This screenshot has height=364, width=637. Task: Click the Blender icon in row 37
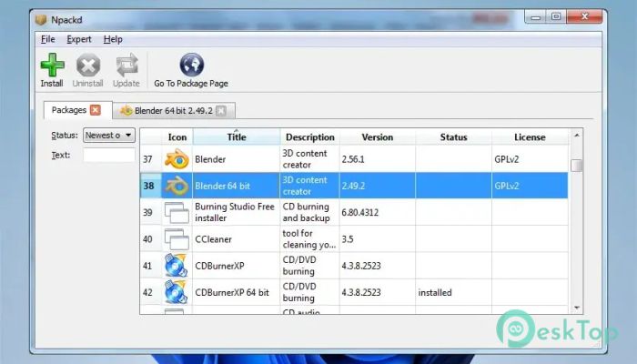pyautogui.click(x=177, y=159)
